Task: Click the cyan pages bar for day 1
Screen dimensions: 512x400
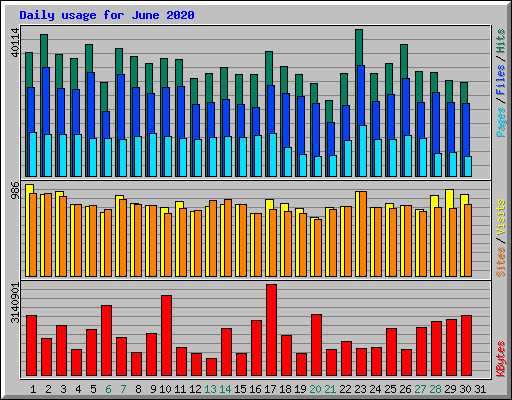Action: [x=33, y=154]
